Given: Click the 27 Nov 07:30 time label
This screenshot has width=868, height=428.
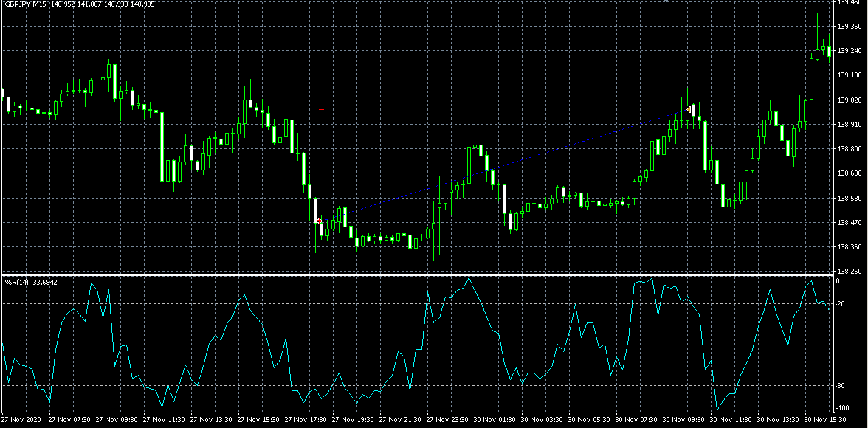Looking at the screenshot, I should [69, 420].
